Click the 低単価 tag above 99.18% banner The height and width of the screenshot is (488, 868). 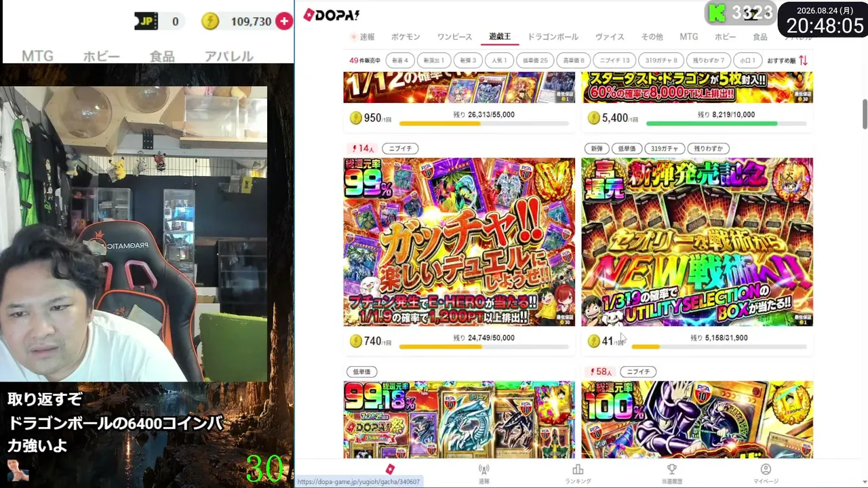362,372
